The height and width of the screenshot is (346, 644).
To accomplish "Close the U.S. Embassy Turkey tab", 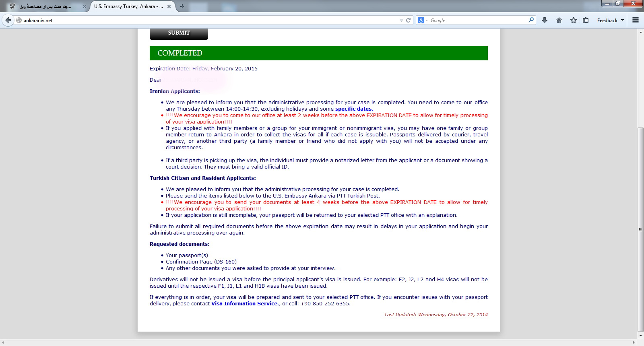I will 169,6.
